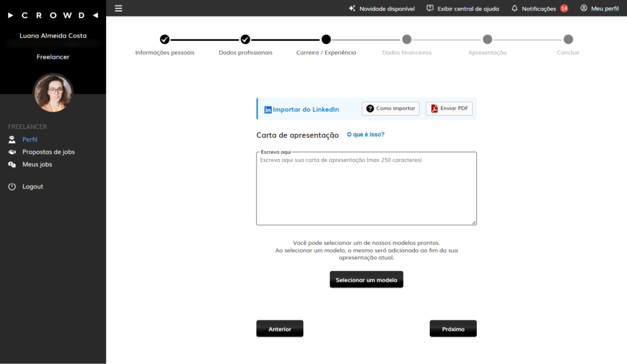Click the Enviar PDF icon button
This screenshot has height=364, width=627.
tap(435, 108)
